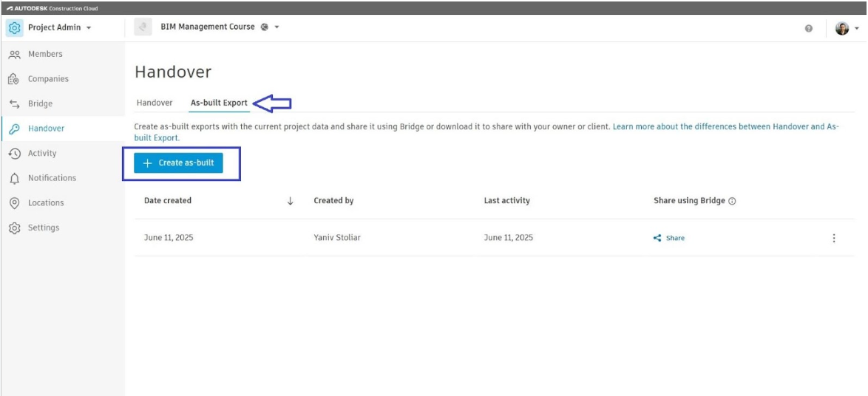The image size is (868, 396).
Task: Open Handover in the left sidebar
Action: (x=46, y=129)
